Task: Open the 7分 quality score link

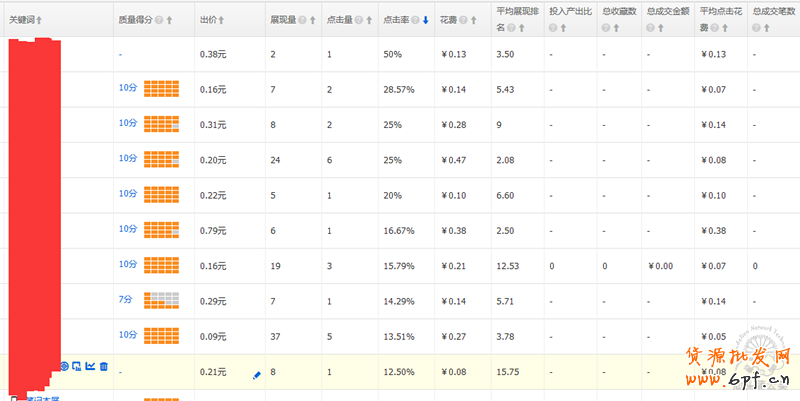Action: pyautogui.click(x=126, y=299)
